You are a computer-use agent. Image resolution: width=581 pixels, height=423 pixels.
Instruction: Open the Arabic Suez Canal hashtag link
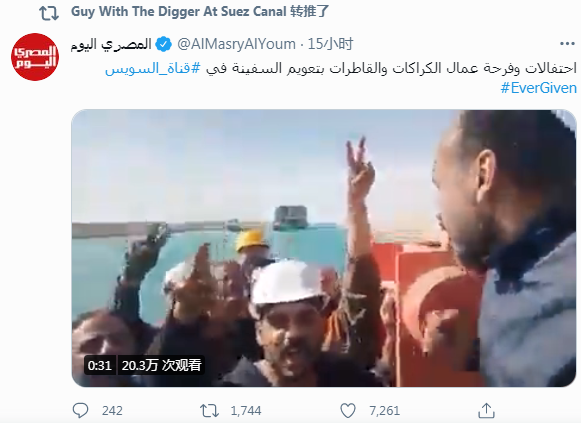tap(153, 69)
